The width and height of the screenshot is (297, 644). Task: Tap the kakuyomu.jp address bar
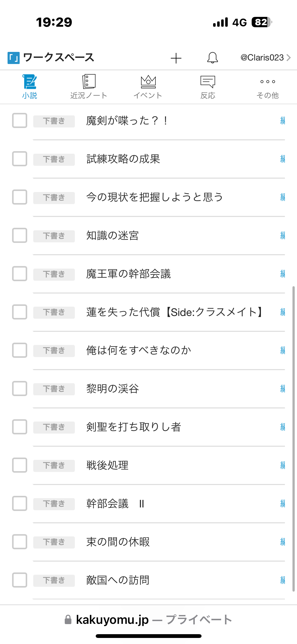click(148, 620)
